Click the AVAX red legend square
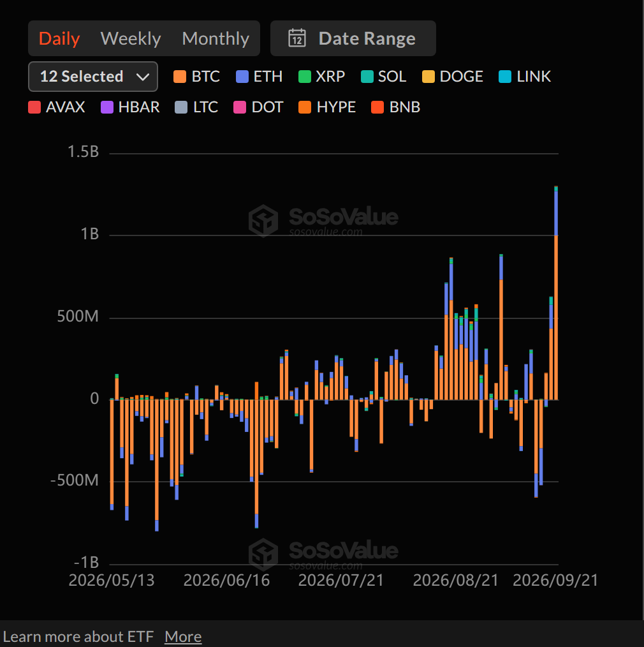Viewport: 644px width, 647px height. [34, 107]
